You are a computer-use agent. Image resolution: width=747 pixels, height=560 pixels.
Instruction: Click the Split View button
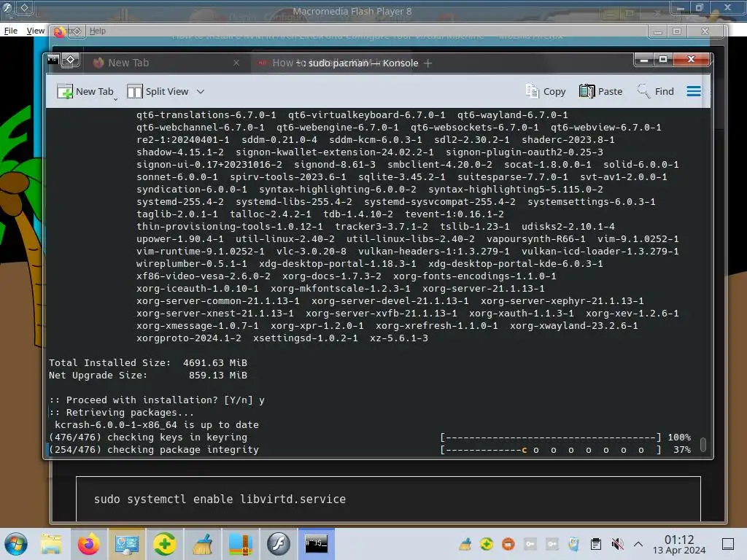(x=158, y=91)
